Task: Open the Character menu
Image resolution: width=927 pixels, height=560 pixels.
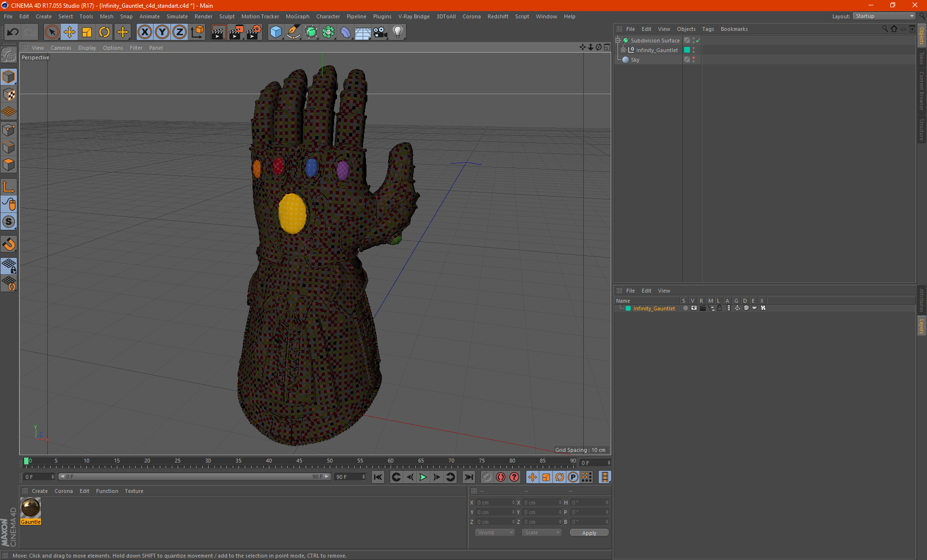Action: 328,16
